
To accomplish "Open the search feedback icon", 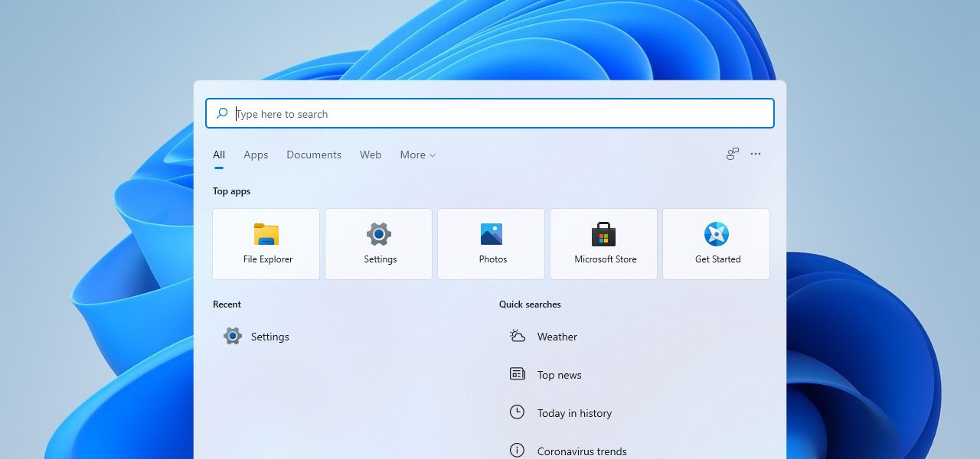I will pyautogui.click(x=733, y=154).
